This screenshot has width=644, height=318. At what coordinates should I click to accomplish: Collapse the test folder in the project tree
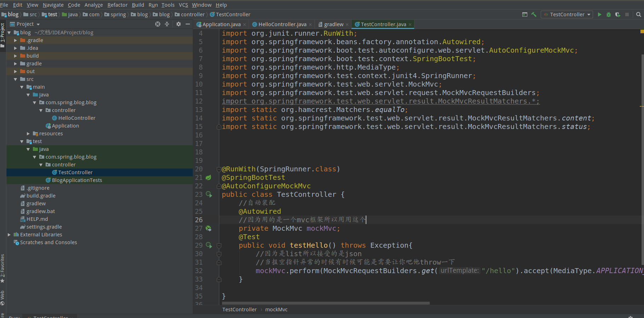coord(22,141)
